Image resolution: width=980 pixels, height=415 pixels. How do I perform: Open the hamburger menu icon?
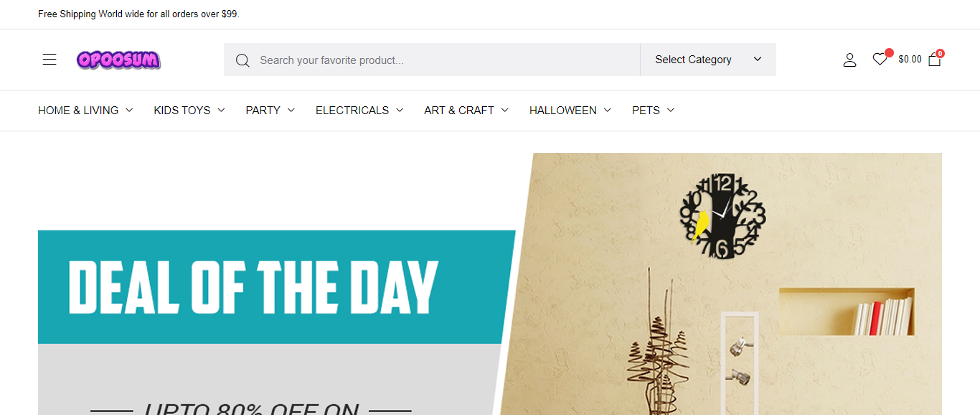[50, 60]
